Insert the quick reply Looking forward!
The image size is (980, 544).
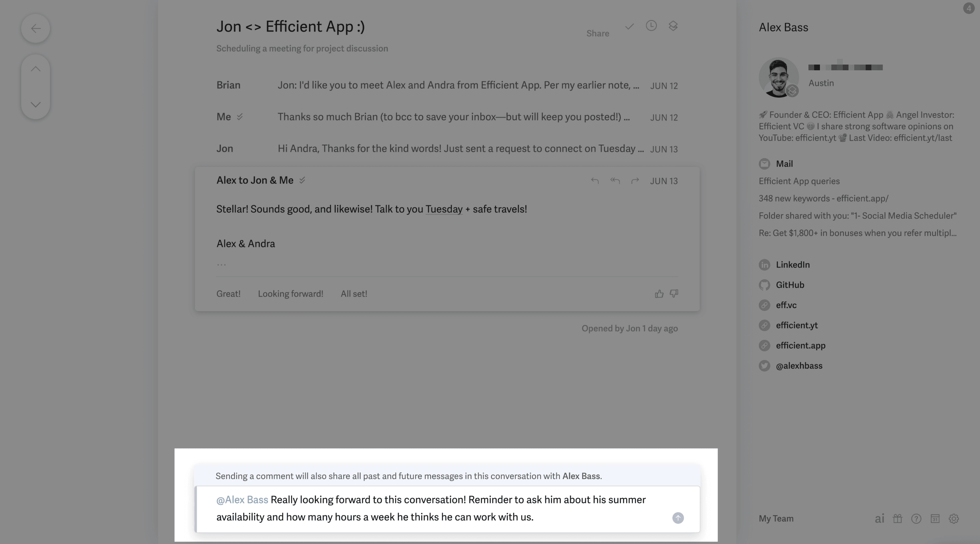(x=290, y=293)
